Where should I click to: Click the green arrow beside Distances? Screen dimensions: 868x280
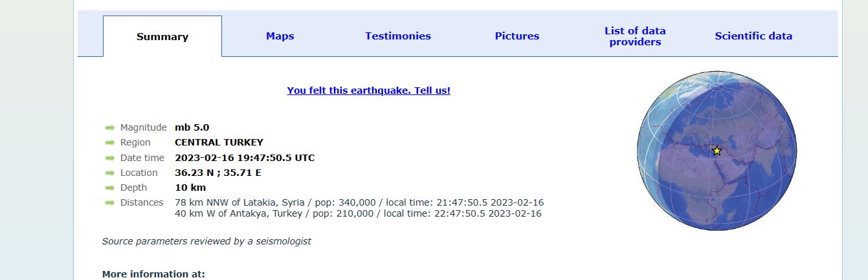[110, 203]
